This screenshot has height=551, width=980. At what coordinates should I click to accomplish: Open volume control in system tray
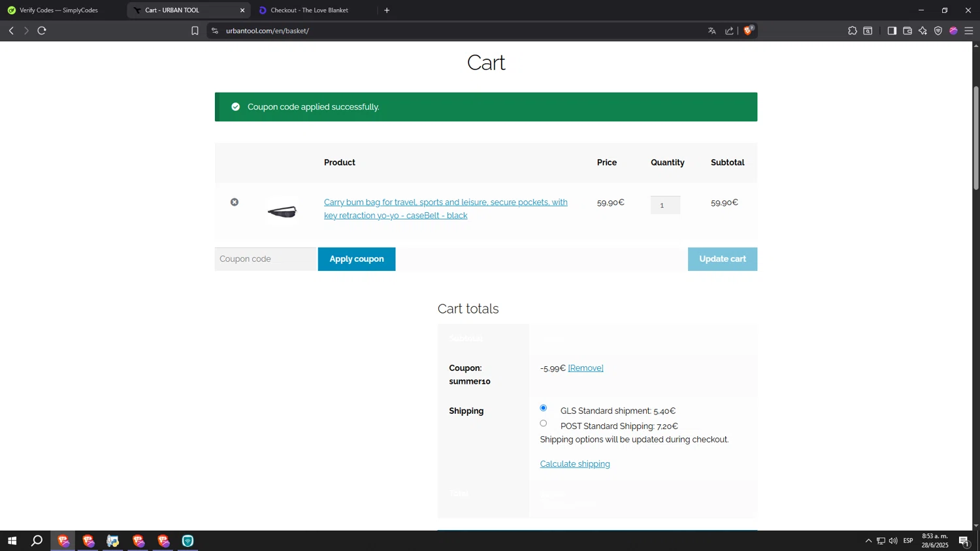(x=893, y=541)
